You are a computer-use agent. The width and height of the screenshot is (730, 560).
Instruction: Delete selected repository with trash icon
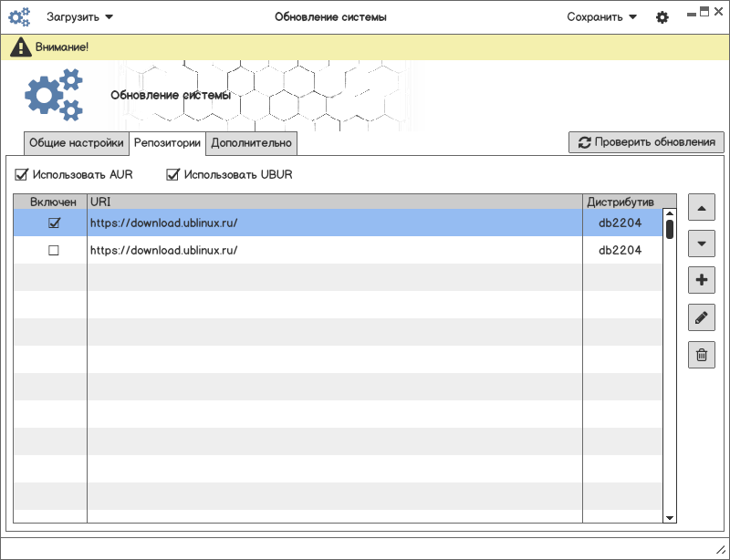[x=701, y=354]
